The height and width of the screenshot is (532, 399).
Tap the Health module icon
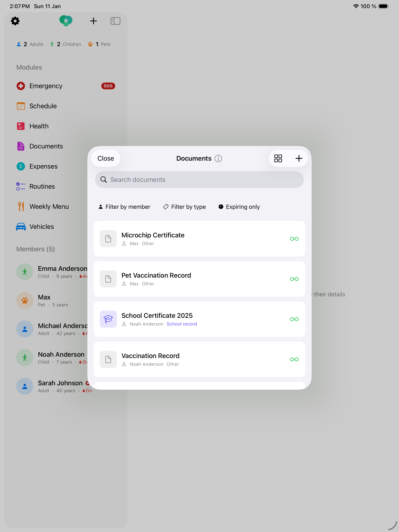click(x=21, y=126)
